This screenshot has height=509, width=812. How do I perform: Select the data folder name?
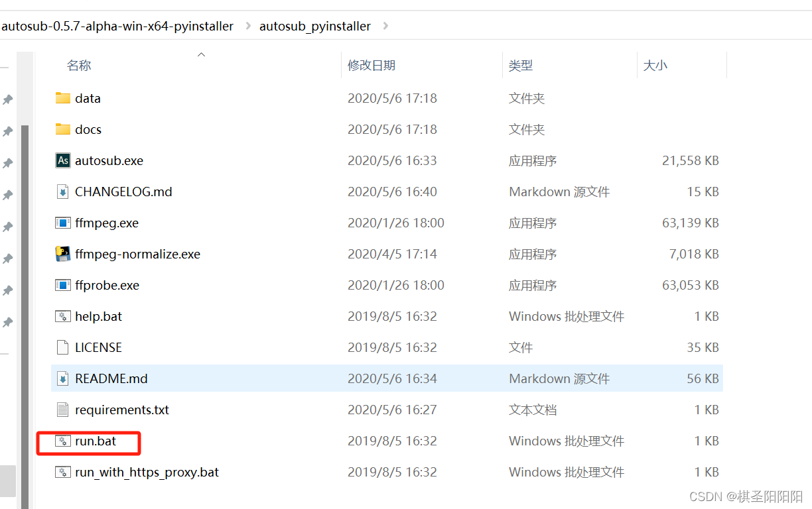click(x=88, y=98)
